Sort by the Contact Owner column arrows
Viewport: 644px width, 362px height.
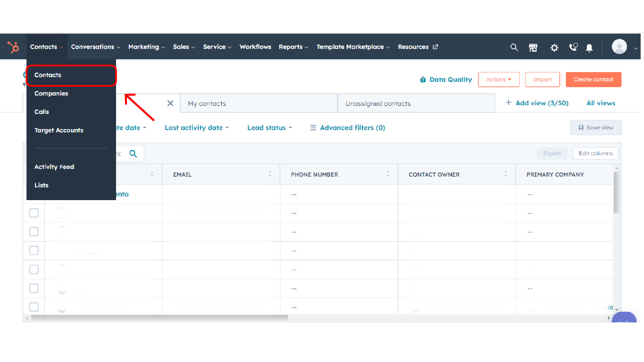[x=505, y=174]
